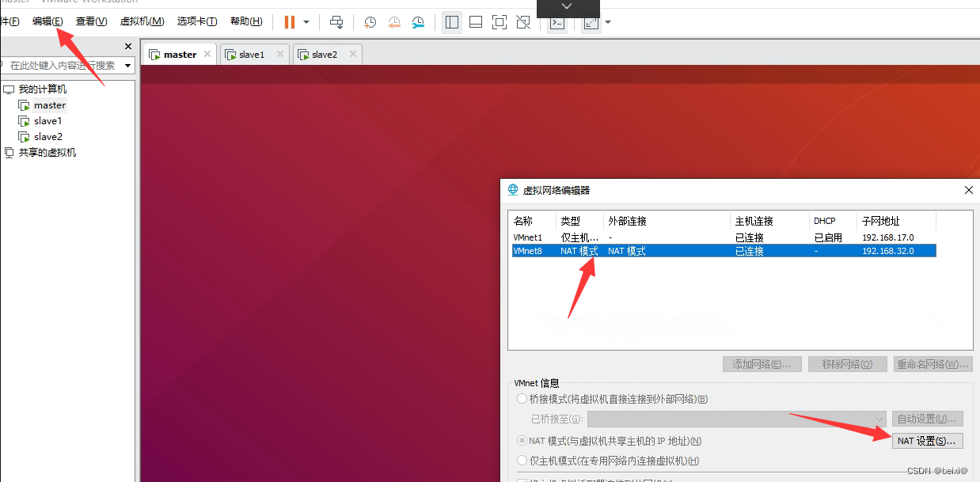980x482 pixels.
Task: Select the 桥接模式 radio button
Action: coord(522,399)
